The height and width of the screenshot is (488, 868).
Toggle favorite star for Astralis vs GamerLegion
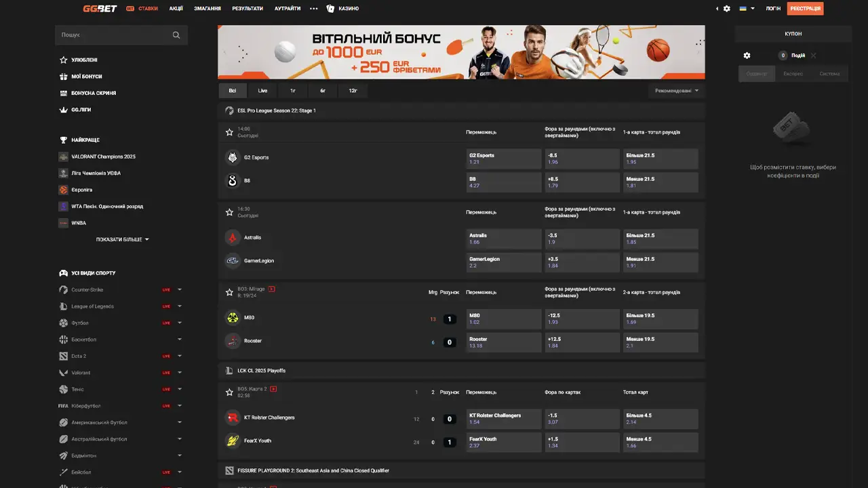pyautogui.click(x=230, y=212)
